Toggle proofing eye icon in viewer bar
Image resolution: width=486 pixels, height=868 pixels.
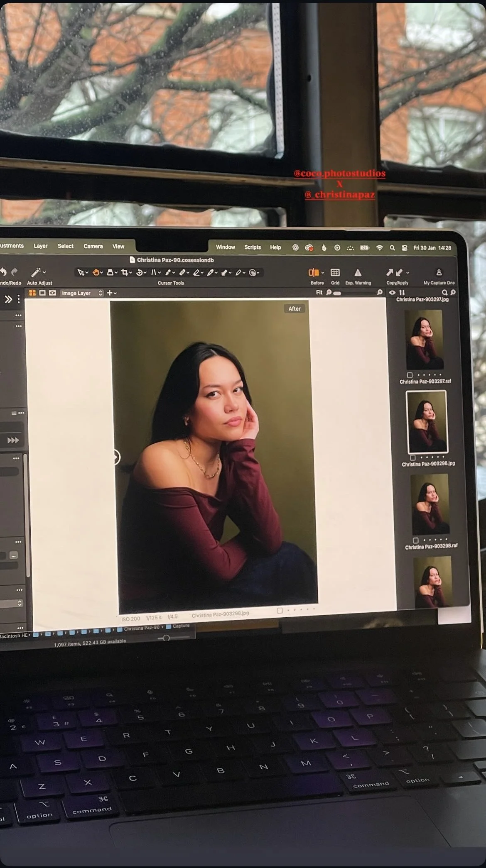point(52,293)
